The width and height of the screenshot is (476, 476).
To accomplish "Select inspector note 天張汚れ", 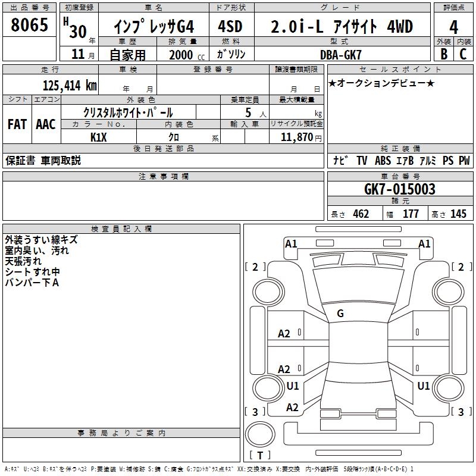I will (x=23, y=261).
